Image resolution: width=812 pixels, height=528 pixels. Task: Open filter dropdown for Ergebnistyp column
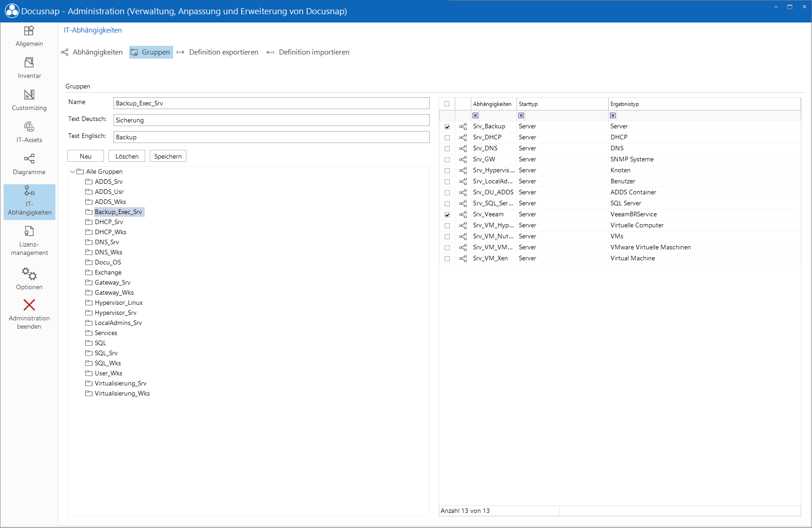pos(613,115)
